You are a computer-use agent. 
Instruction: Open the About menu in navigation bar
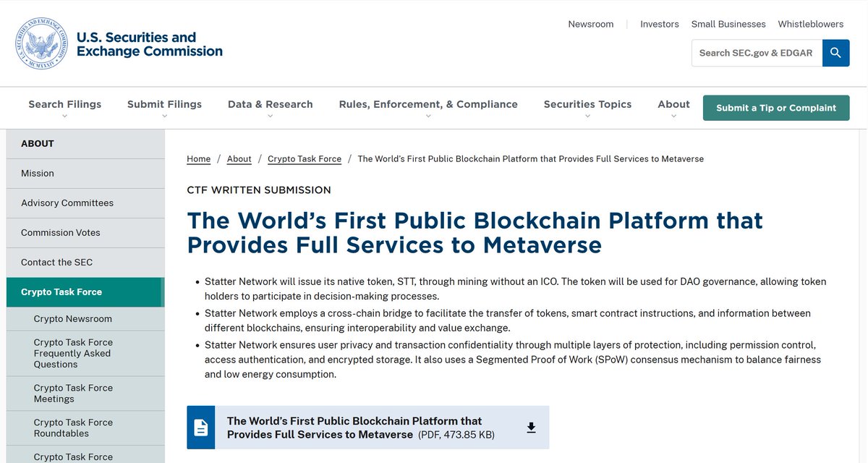click(674, 104)
